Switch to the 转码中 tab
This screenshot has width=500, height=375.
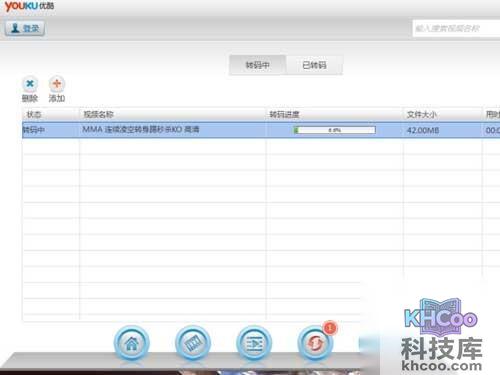coord(257,65)
